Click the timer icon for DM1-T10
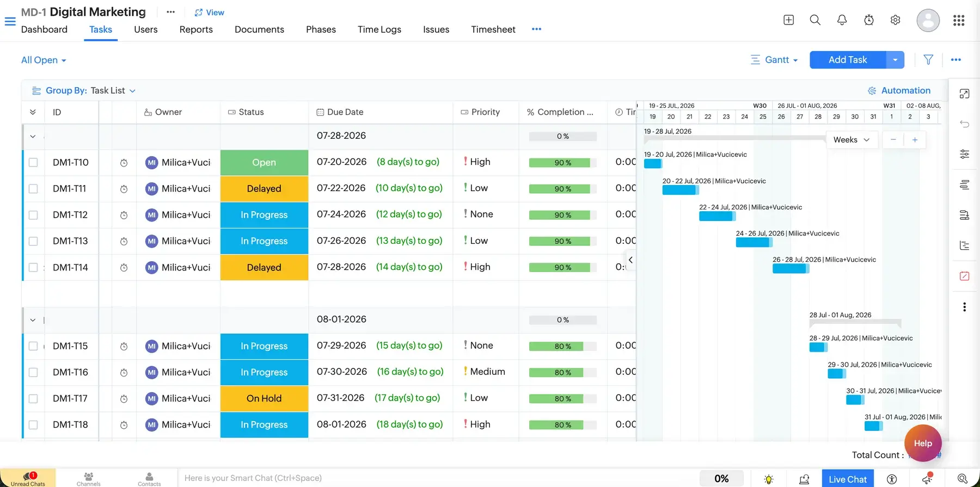The height and width of the screenshot is (487, 980). 124,163
